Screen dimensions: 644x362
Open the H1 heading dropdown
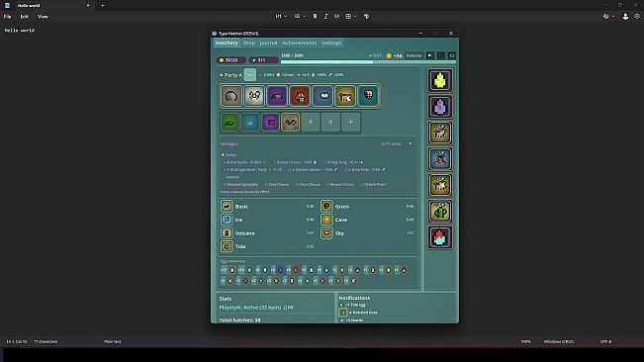[281, 17]
